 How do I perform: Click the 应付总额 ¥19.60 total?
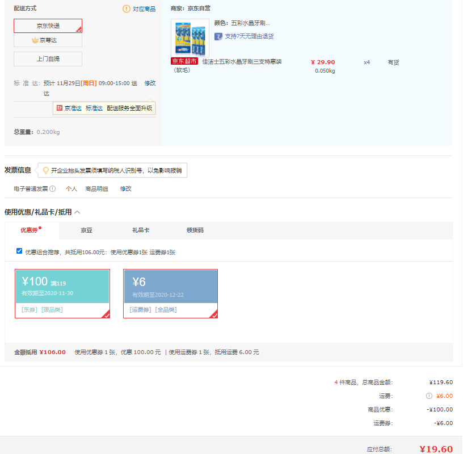436,449
